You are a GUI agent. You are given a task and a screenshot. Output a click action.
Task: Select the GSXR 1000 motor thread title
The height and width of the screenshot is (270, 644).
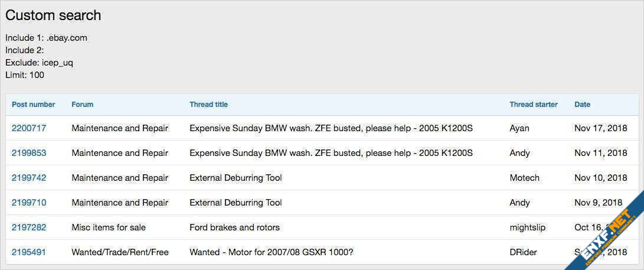pyautogui.click(x=272, y=252)
